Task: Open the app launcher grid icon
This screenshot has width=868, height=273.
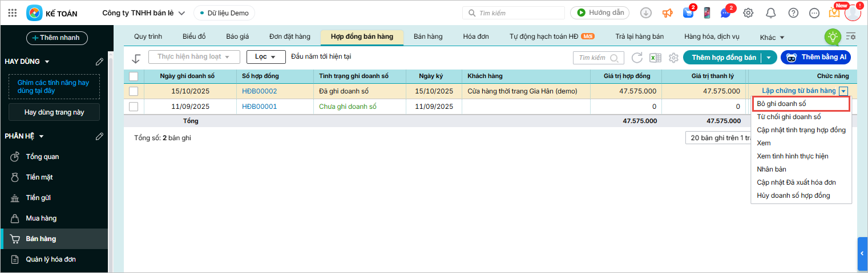Action: click(x=13, y=13)
